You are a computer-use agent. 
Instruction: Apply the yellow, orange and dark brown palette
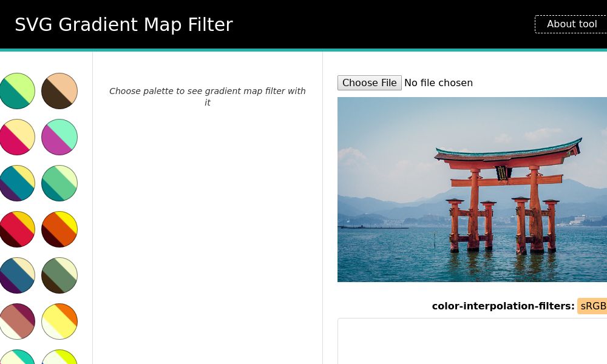[x=59, y=229]
